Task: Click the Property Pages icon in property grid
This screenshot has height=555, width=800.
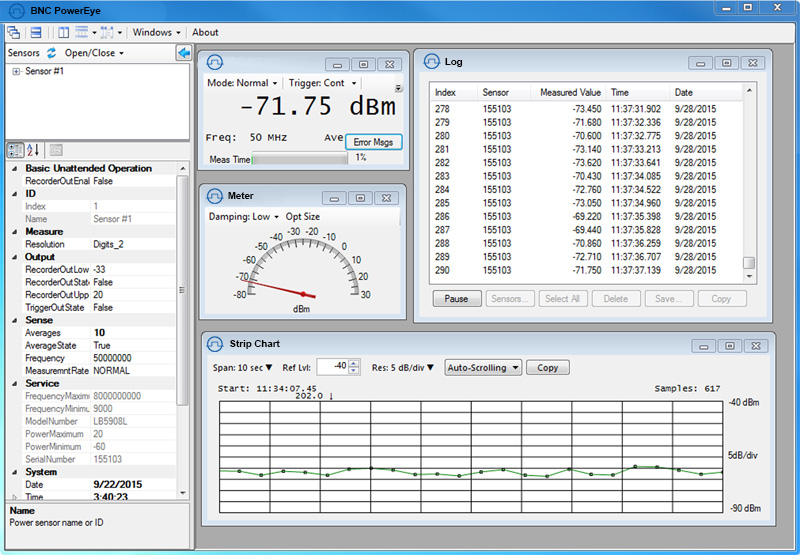Action: tap(56, 150)
